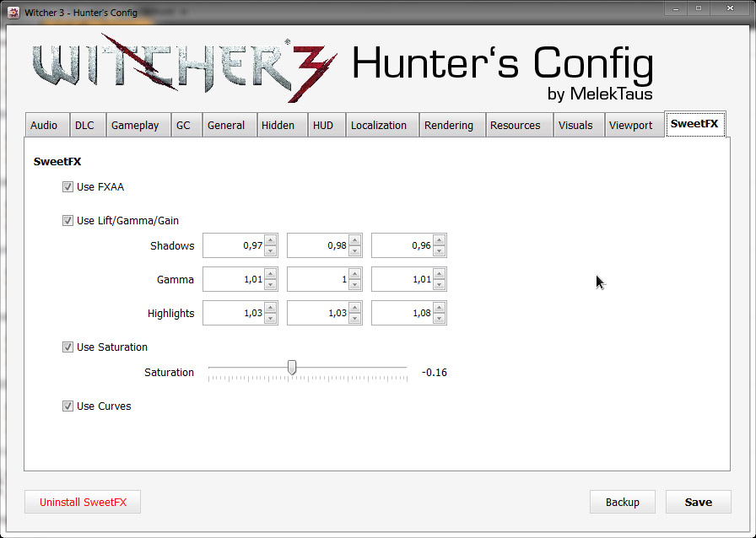Increase first Shadows value with up arrow

pyautogui.click(x=270, y=241)
